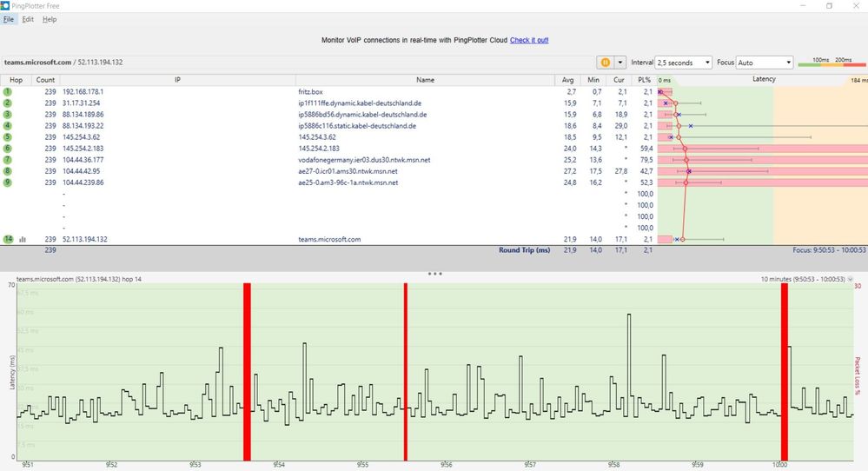
Task: Click the 100ms 200ms latency color scale
Action: [x=832, y=62]
